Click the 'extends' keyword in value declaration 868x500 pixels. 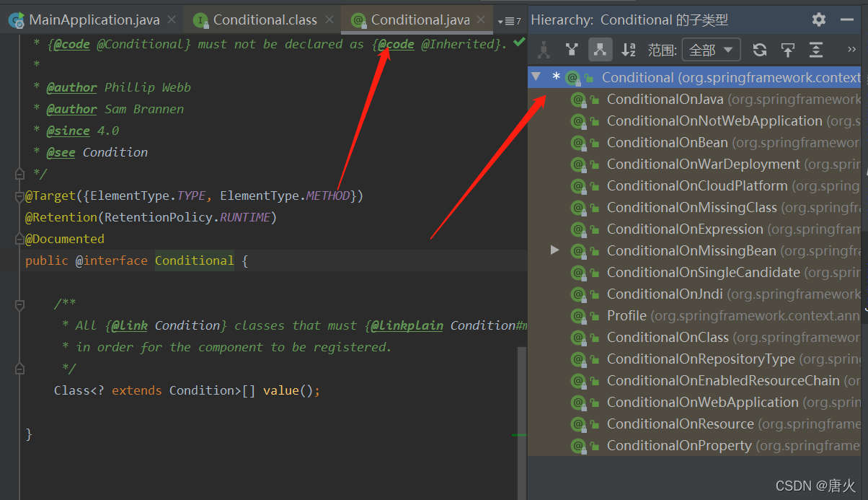click(x=137, y=390)
